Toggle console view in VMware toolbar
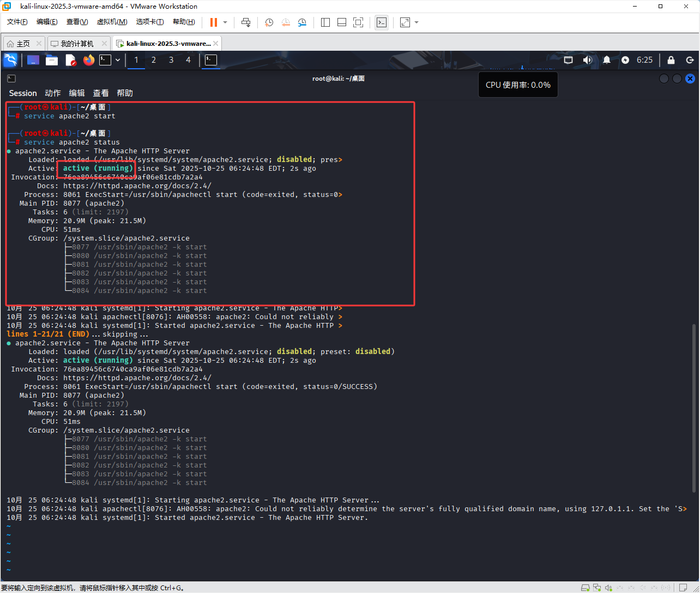The width and height of the screenshot is (700, 593). pyautogui.click(x=382, y=22)
